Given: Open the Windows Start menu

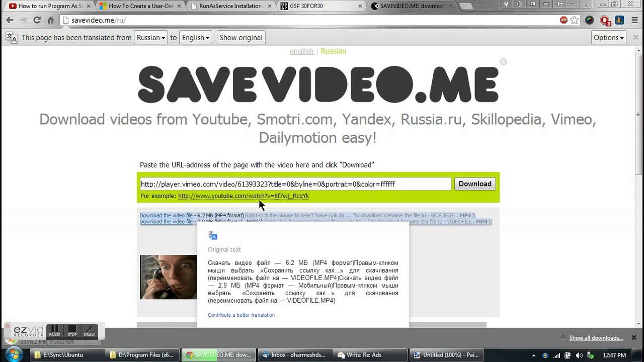Looking at the screenshot, I should point(14,354).
